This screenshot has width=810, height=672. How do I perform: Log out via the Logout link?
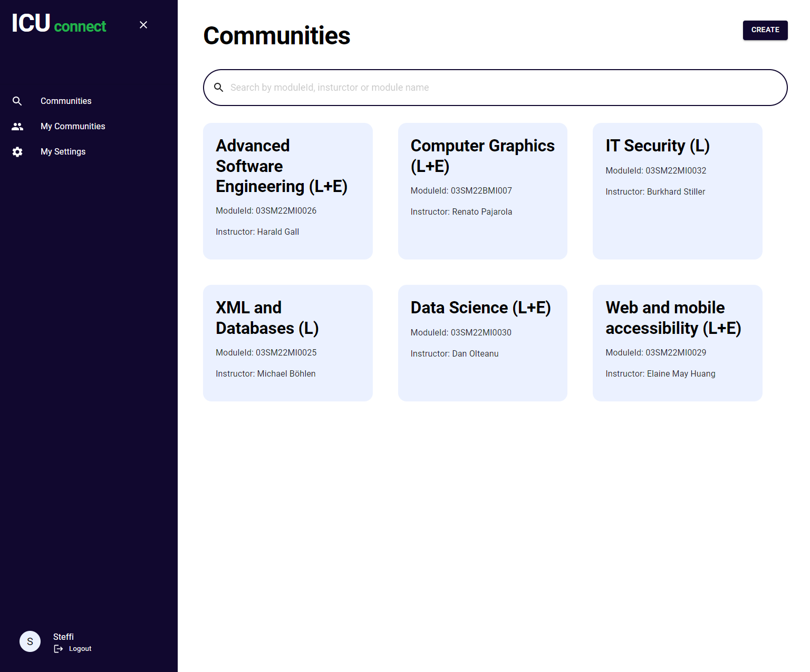[80, 649]
